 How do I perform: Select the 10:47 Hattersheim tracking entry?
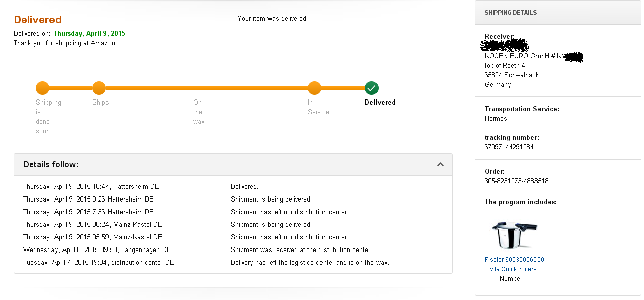[91, 187]
